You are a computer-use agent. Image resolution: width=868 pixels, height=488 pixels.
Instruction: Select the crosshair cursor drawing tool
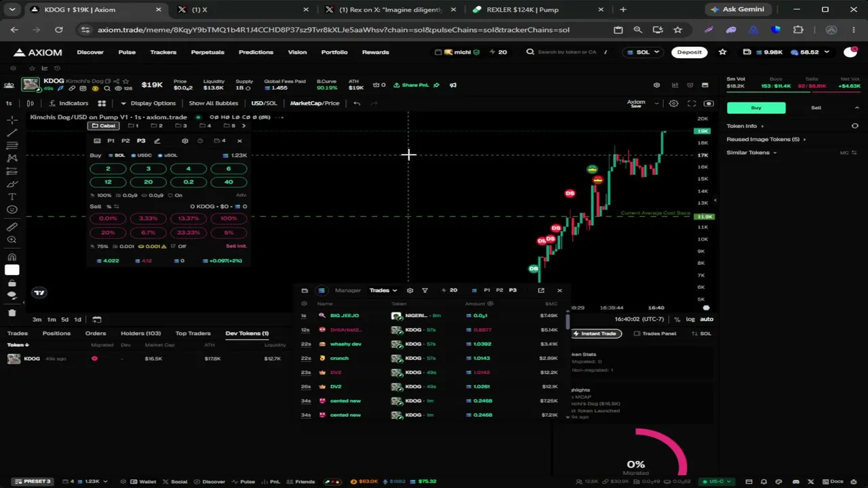pos(12,119)
